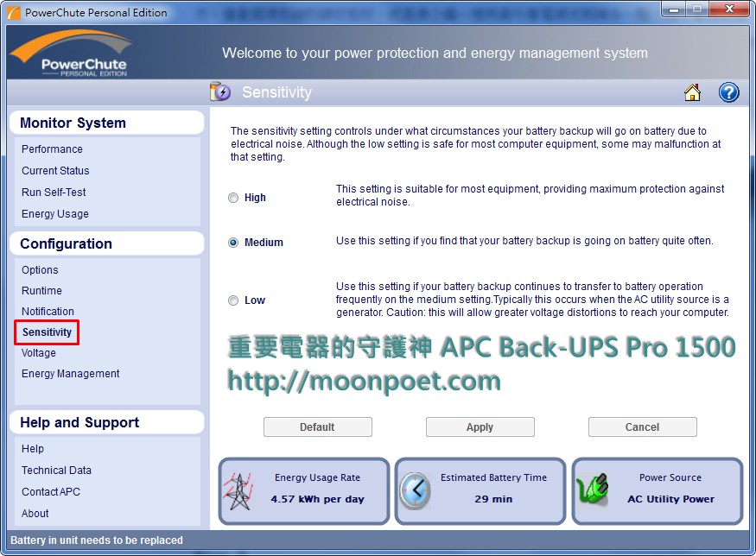Click the Power Source hand icon
This screenshot has width=756, height=556.
coord(596,490)
